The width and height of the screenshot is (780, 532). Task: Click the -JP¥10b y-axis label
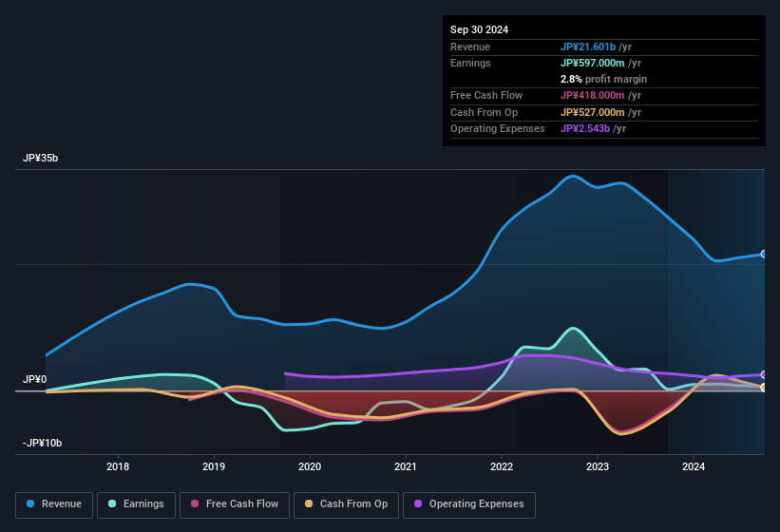43,443
